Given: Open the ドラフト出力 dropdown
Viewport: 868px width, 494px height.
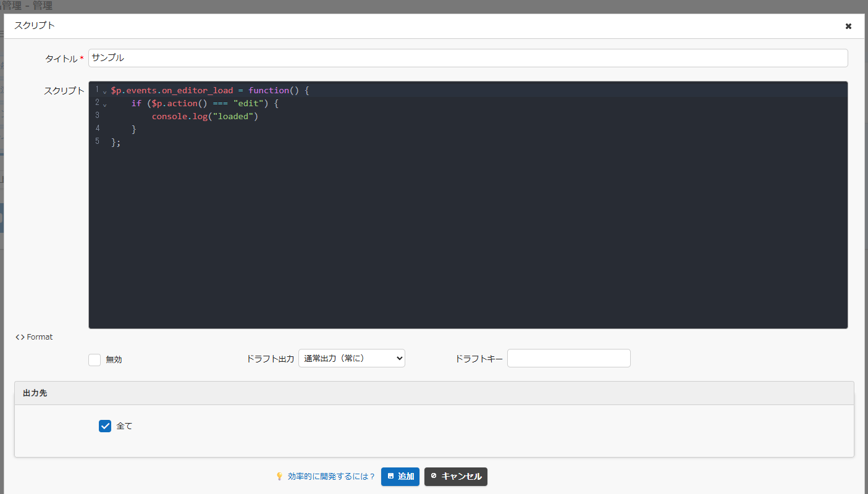Looking at the screenshot, I should [x=352, y=358].
